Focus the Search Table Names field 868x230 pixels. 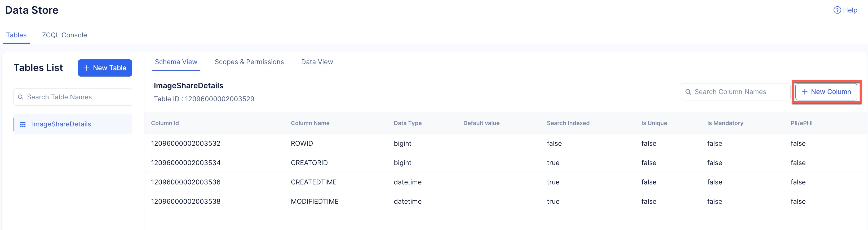[x=77, y=97]
